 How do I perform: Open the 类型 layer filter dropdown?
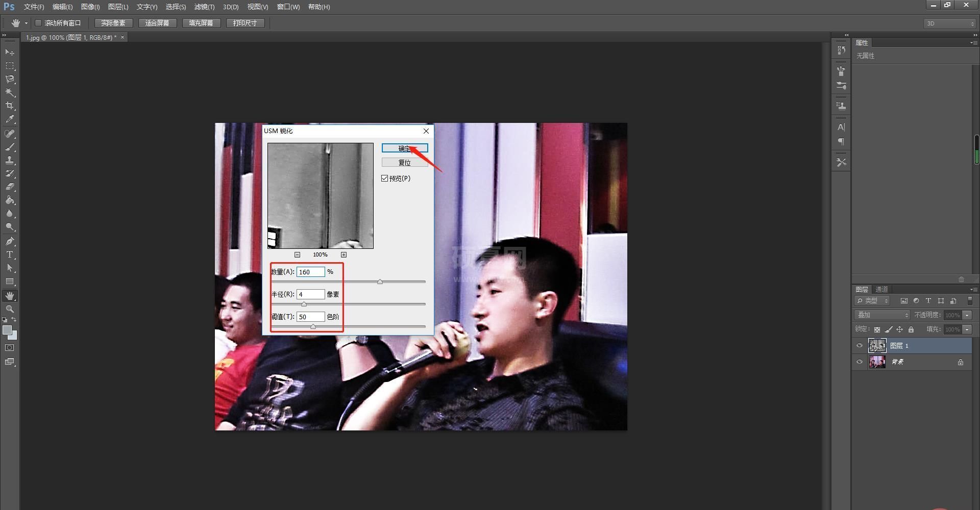[x=873, y=301]
